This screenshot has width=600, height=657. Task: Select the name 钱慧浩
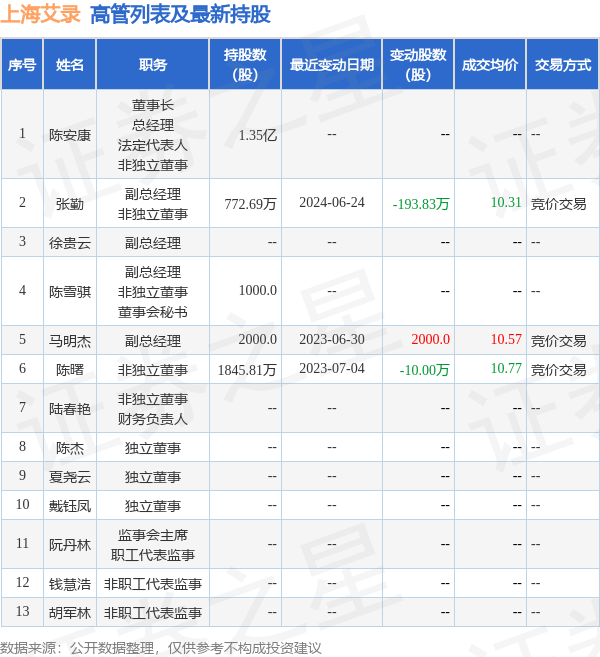click(x=70, y=584)
